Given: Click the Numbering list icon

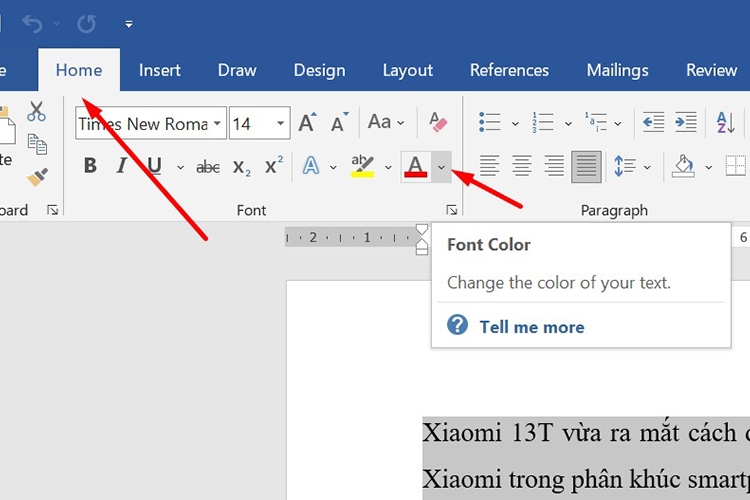Looking at the screenshot, I should (x=543, y=122).
